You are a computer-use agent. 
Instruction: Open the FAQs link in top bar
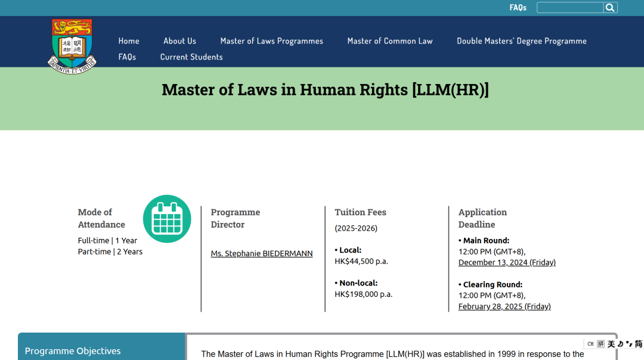[518, 8]
